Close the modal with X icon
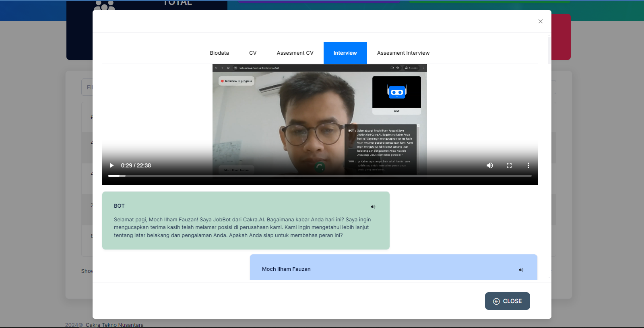This screenshot has width=644, height=328. pyautogui.click(x=541, y=21)
